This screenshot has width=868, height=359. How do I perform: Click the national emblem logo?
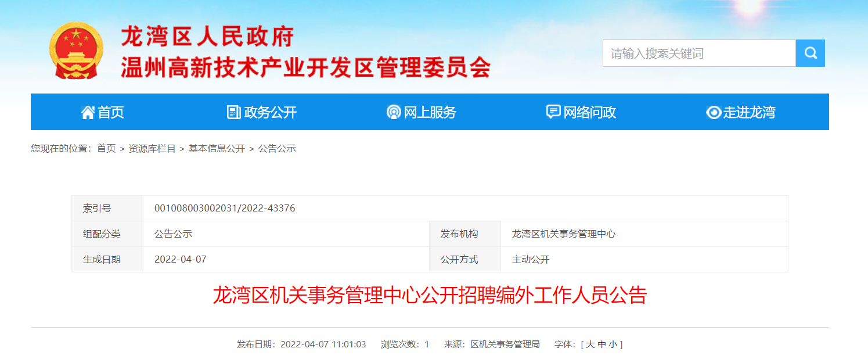click(76, 51)
